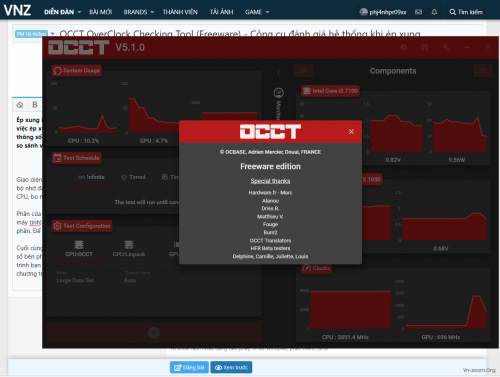Close the OCCT about dialog
Viewport: 500px width, 377px height.
tap(351, 132)
